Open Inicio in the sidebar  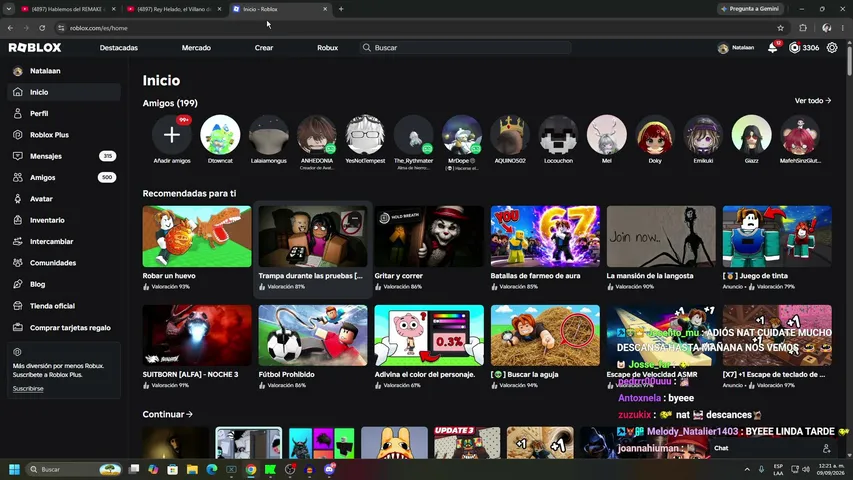pyautogui.click(x=64, y=92)
